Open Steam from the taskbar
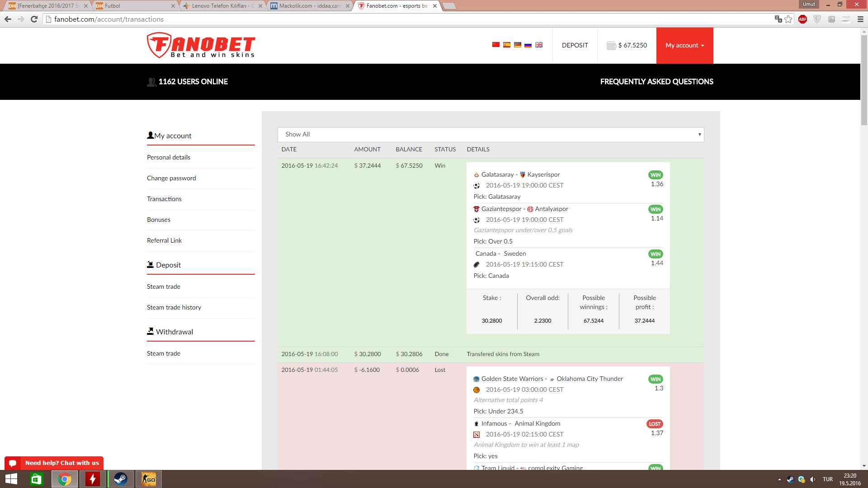The height and width of the screenshot is (488, 868). click(120, 479)
